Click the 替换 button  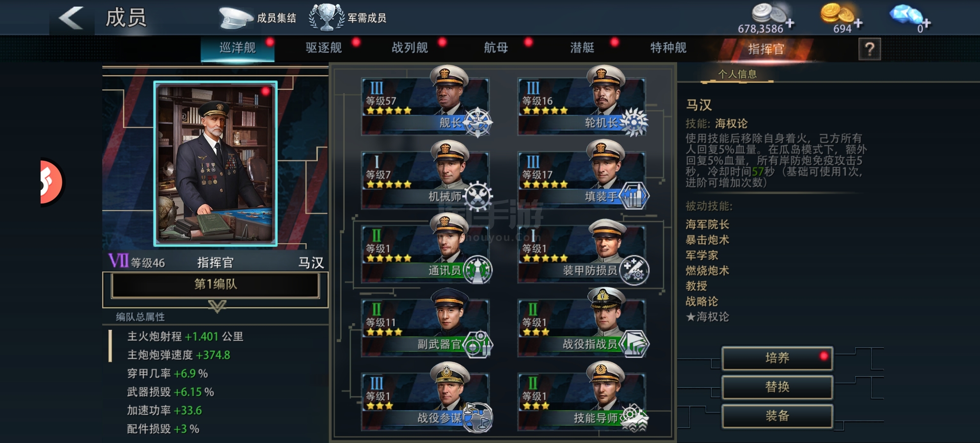[x=777, y=387]
